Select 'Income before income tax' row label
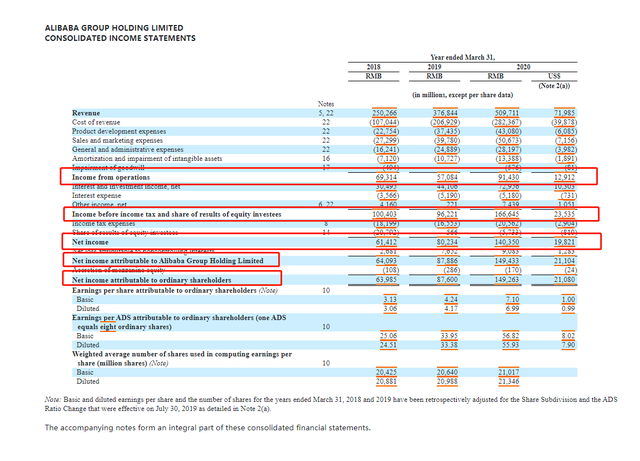 pyautogui.click(x=176, y=214)
